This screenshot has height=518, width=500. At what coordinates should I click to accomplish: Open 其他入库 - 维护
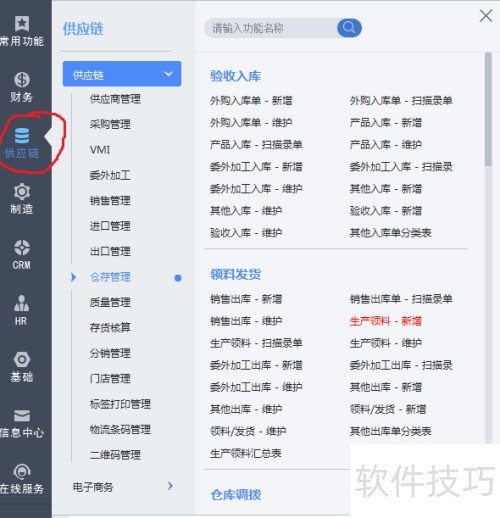click(246, 211)
